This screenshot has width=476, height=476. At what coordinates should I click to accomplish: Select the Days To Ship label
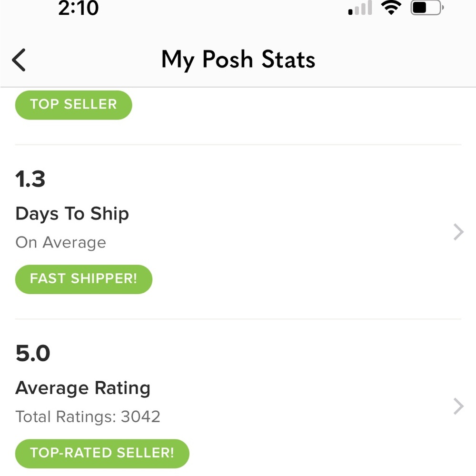[72, 214]
